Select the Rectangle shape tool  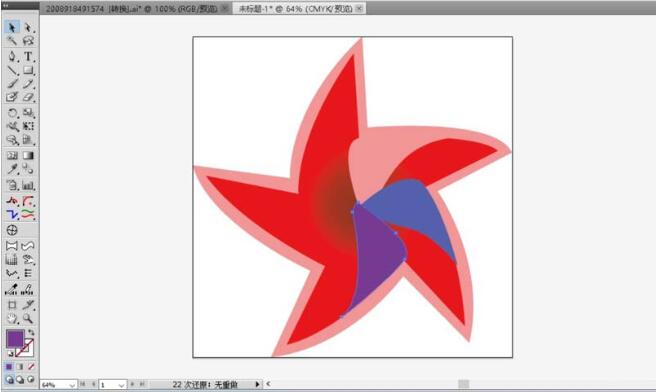click(x=28, y=70)
